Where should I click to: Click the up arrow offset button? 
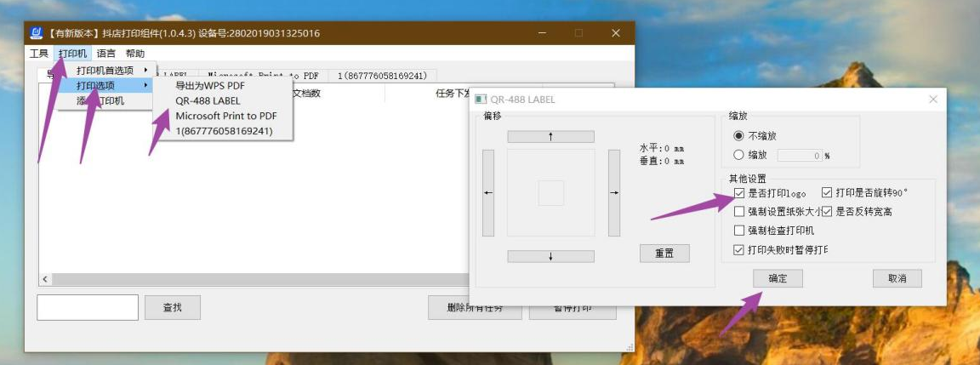tap(550, 137)
